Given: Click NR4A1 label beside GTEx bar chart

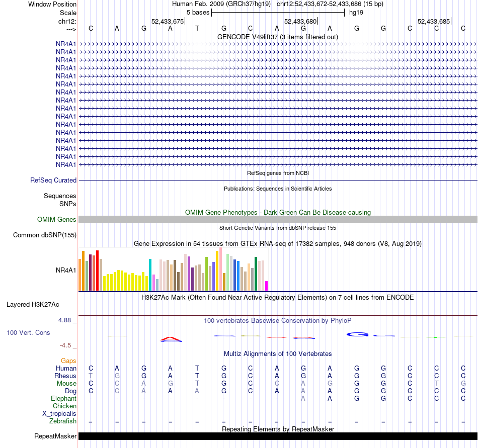Looking at the screenshot, I should coord(66,270).
